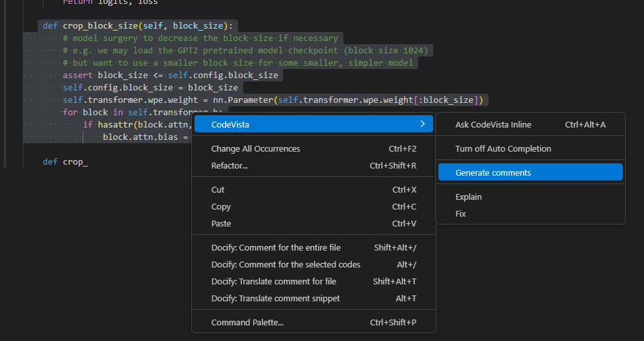Run Docify: Comment for the selected codes
Screen dimensions: 644x341
pyautogui.click(x=314, y=265)
